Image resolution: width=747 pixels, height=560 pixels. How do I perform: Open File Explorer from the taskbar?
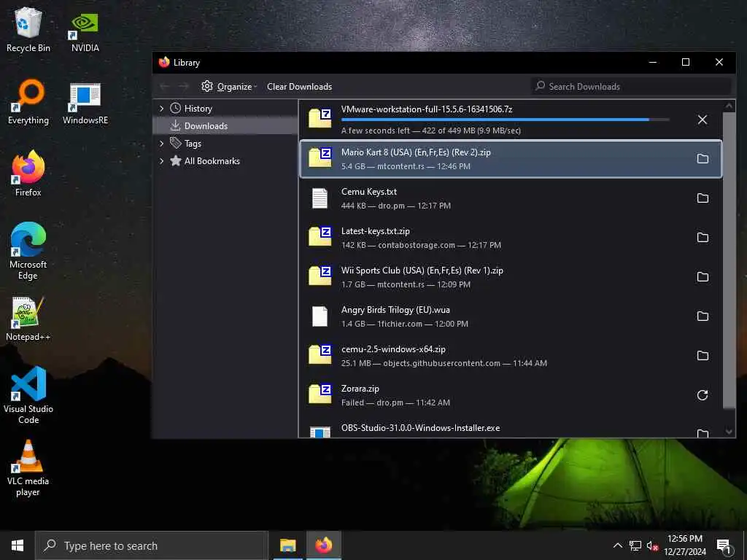click(287, 545)
